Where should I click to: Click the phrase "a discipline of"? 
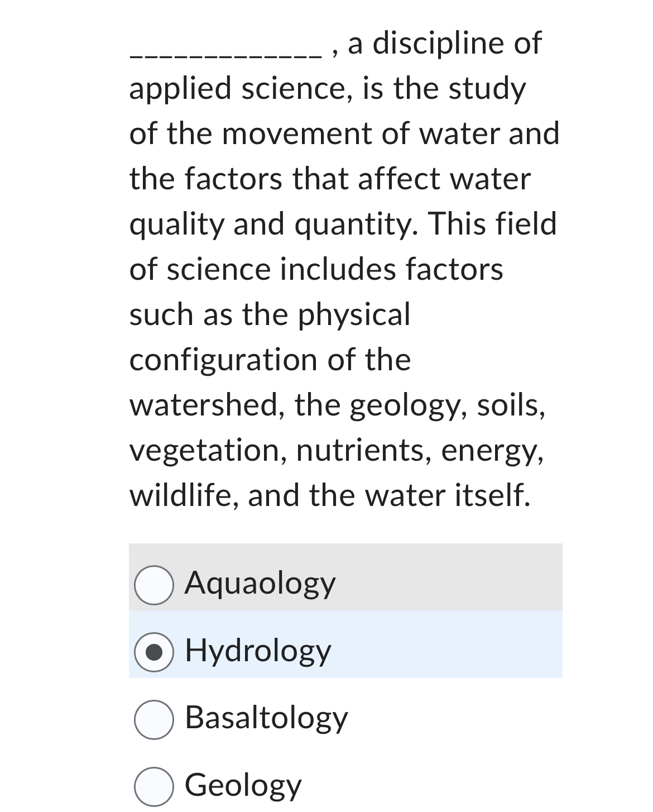(x=444, y=44)
